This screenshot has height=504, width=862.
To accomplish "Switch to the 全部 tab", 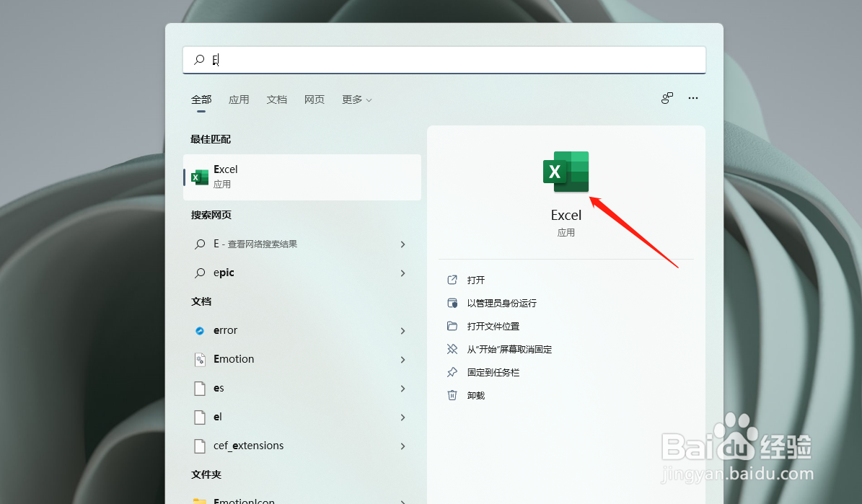I will point(201,100).
